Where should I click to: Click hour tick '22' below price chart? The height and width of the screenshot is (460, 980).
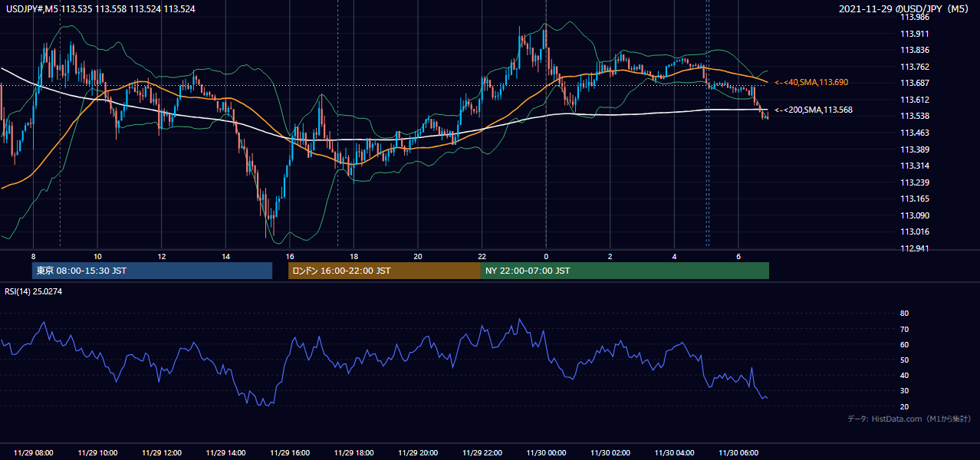tap(482, 256)
